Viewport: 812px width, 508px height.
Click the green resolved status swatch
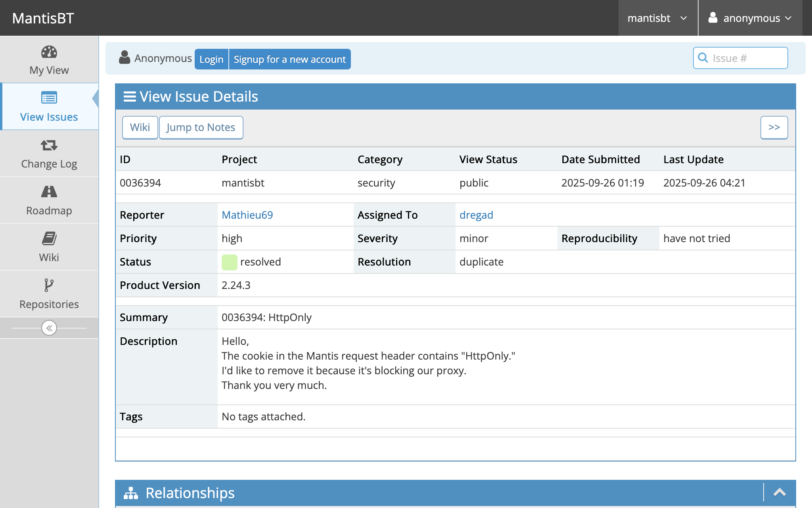tap(229, 262)
